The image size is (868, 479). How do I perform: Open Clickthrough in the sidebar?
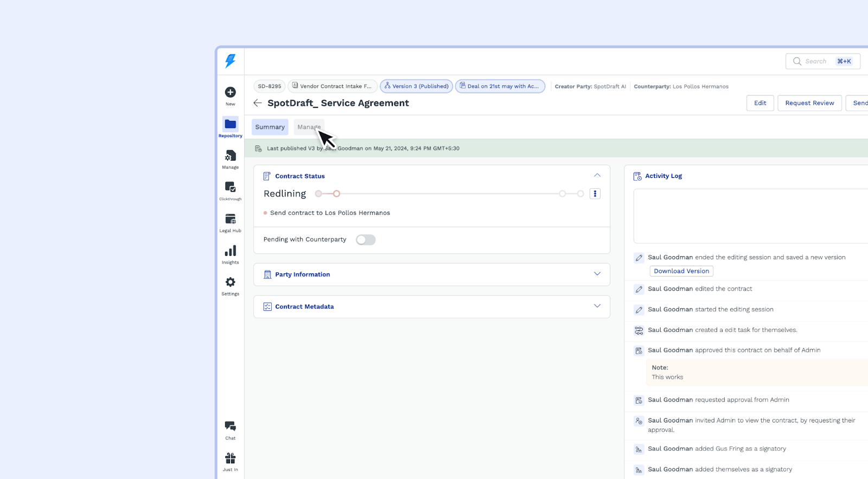tap(230, 188)
